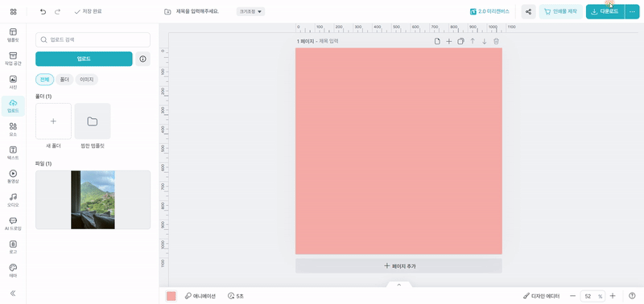
Task: Click the design title input field
Action: 197,11
